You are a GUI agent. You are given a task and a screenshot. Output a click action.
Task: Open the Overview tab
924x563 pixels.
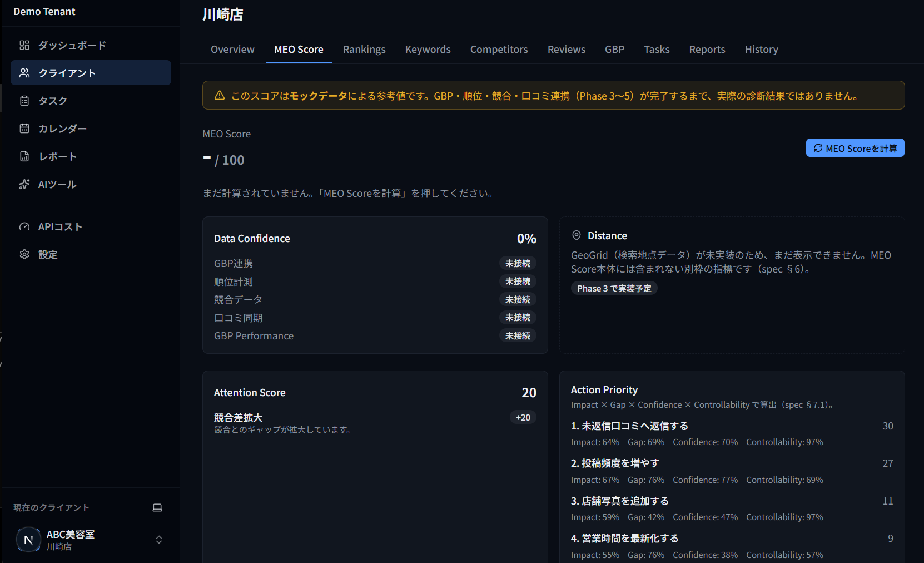click(232, 50)
